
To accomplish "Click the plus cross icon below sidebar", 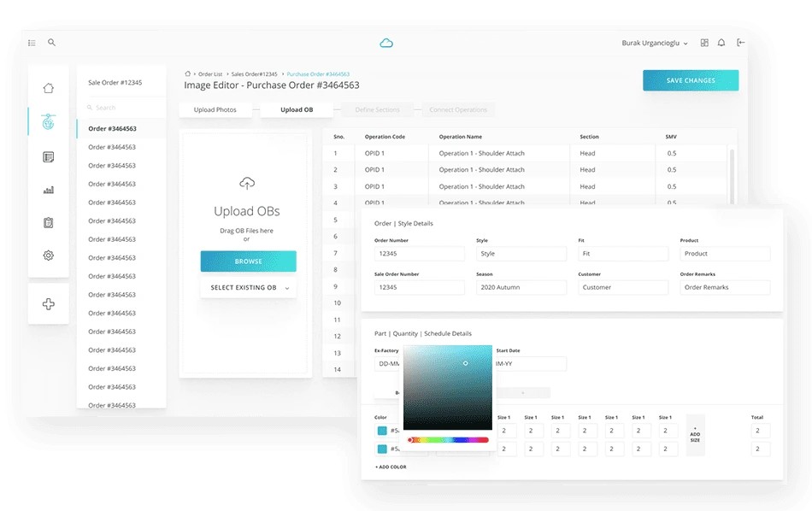I will (x=48, y=304).
